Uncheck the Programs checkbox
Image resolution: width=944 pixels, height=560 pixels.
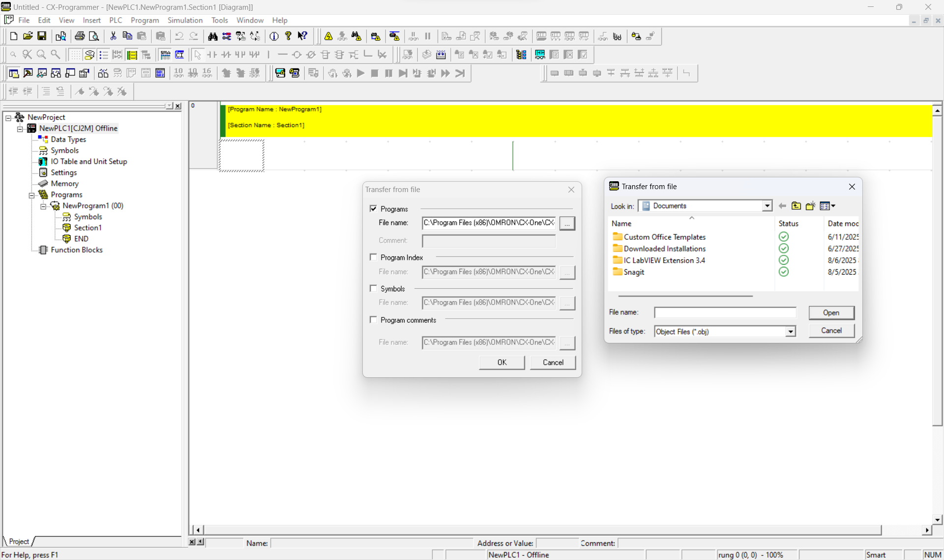coord(373,209)
